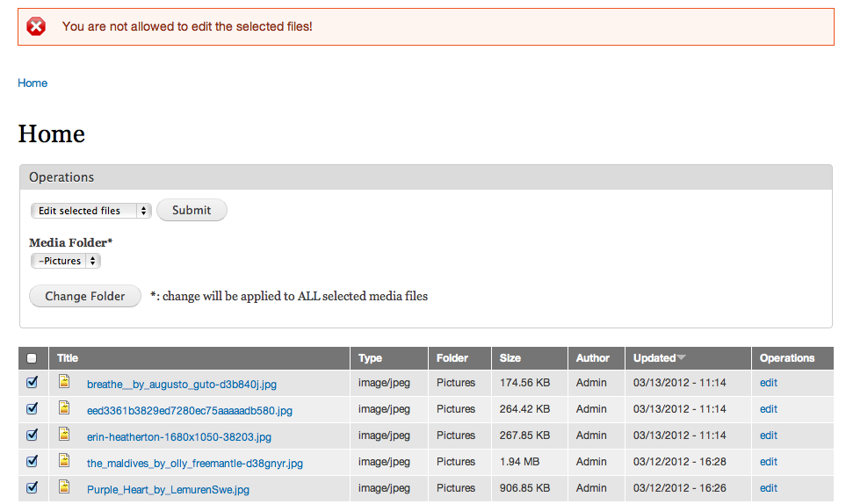Go to the Home breadcrumb link

pyautogui.click(x=33, y=83)
